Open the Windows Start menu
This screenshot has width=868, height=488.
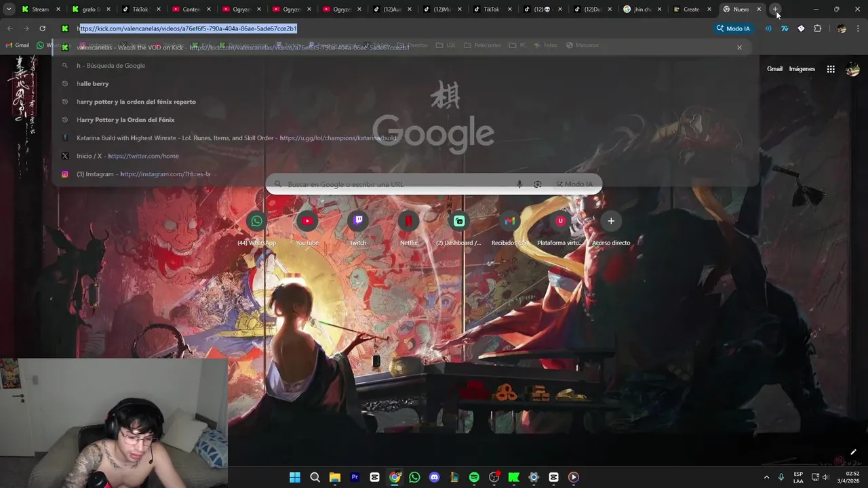[x=295, y=477]
